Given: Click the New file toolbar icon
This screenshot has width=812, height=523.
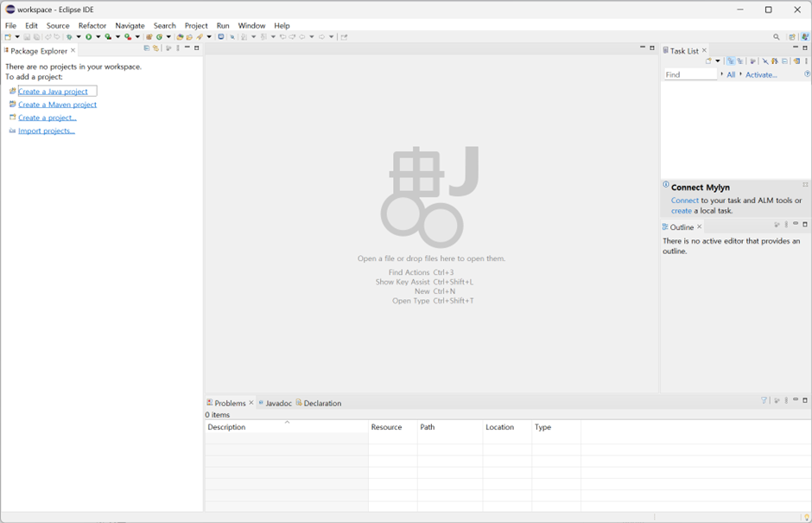Looking at the screenshot, I should tap(8, 37).
